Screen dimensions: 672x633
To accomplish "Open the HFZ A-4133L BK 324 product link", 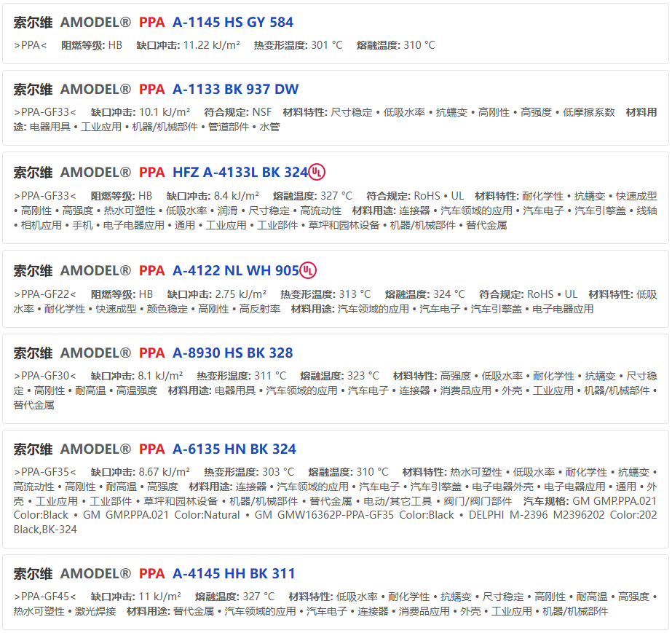I will coord(240,173).
